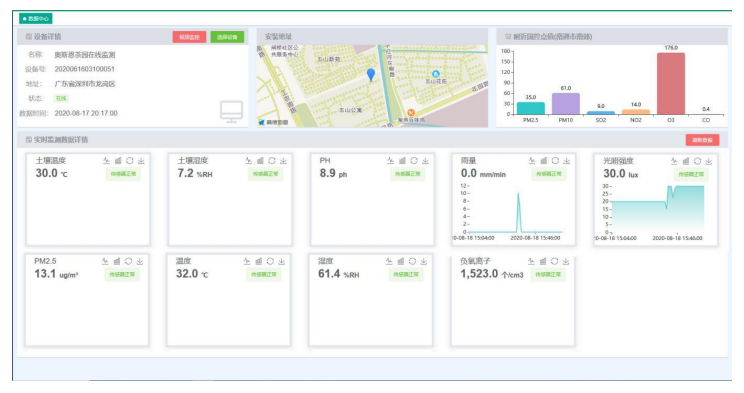Viewport: 744px width, 393px height.
Task: Click the red 刷新数据 button
Action: [x=702, y=140]
